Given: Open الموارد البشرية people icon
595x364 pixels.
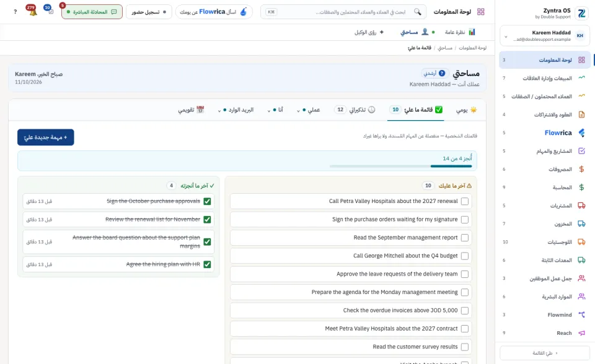Looking at the screenshot, I should tap(581, 297).
